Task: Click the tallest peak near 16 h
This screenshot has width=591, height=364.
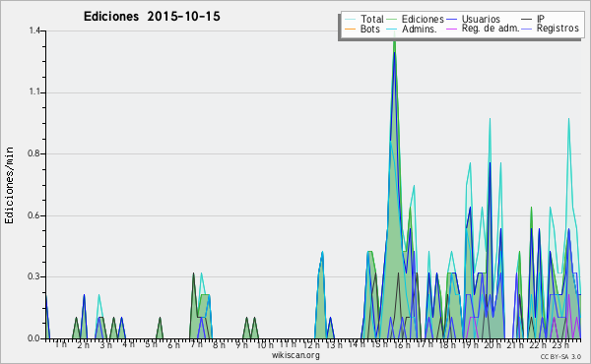Action: pyautogui.click(x=395, y=41)
